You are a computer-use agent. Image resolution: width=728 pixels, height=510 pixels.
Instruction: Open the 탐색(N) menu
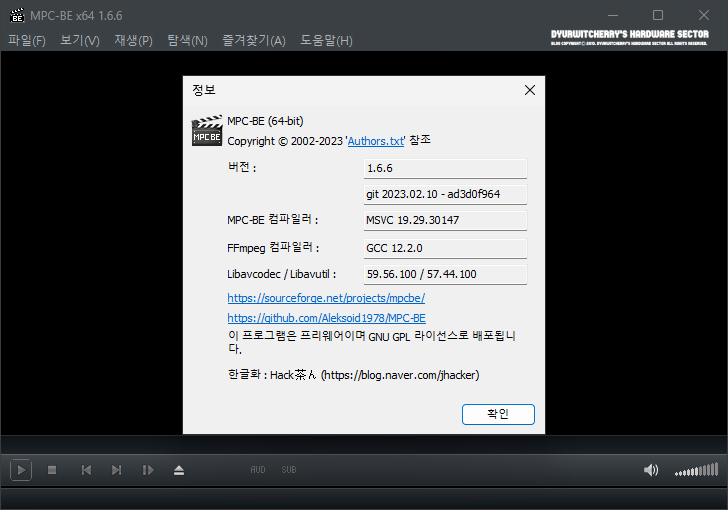[x=187, y=40]
